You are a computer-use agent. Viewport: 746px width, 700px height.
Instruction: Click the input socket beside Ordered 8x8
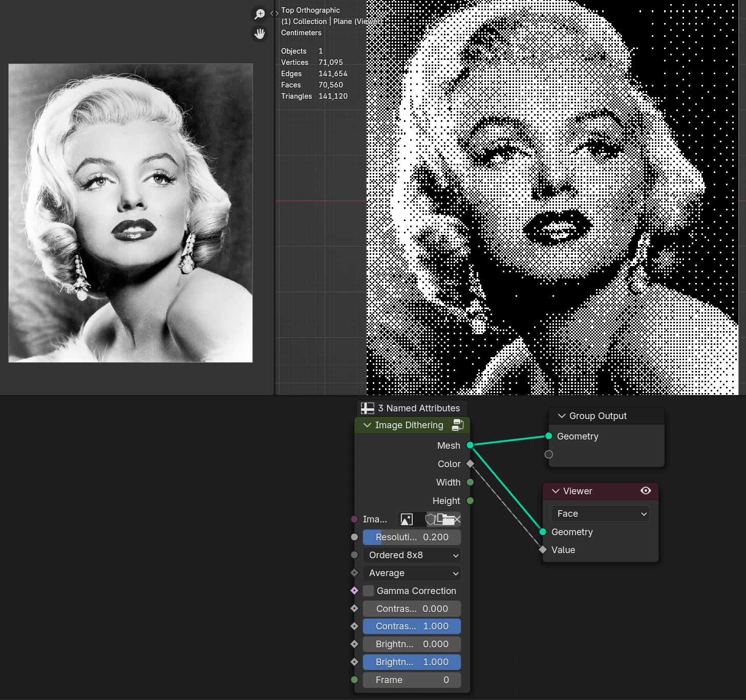click(x=354, y=555)
